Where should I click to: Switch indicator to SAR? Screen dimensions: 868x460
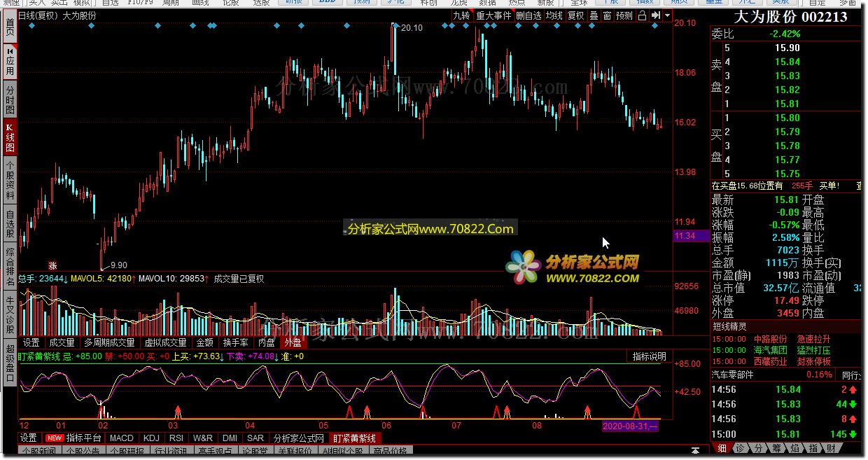(255, 438)
